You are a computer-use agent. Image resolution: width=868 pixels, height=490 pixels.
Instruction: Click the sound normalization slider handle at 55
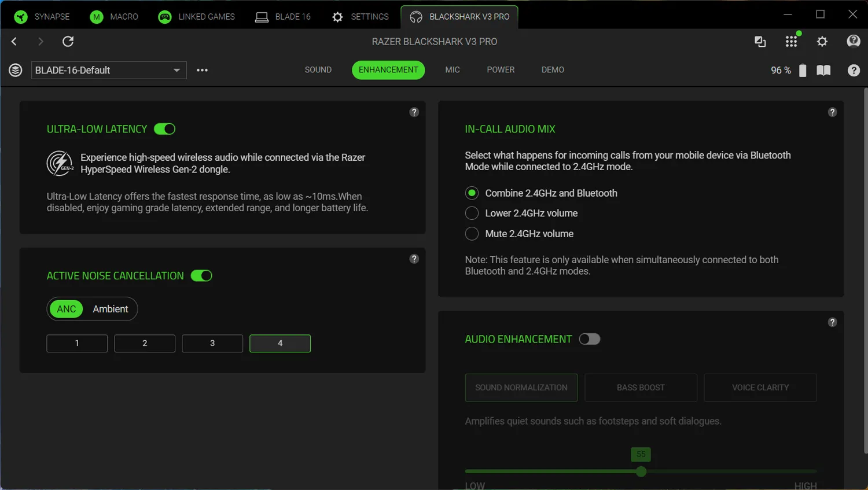point(641,471)
